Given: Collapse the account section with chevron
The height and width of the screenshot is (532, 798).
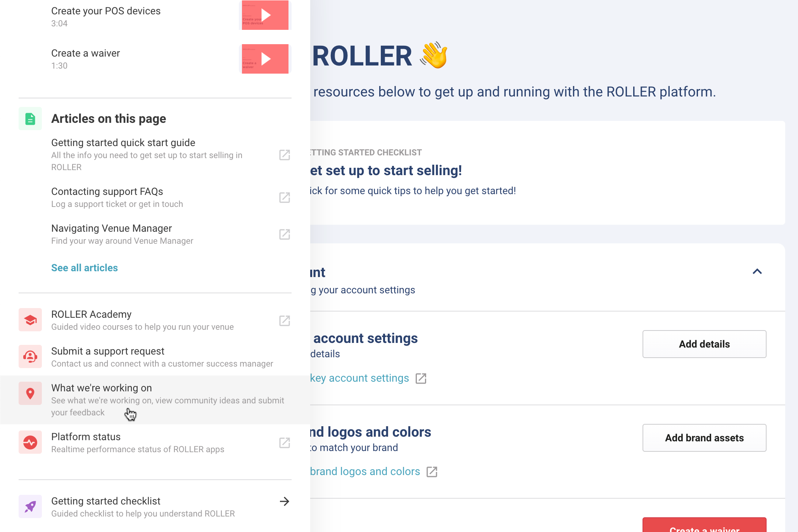Looking at the screenshot, I should point(757,272).
